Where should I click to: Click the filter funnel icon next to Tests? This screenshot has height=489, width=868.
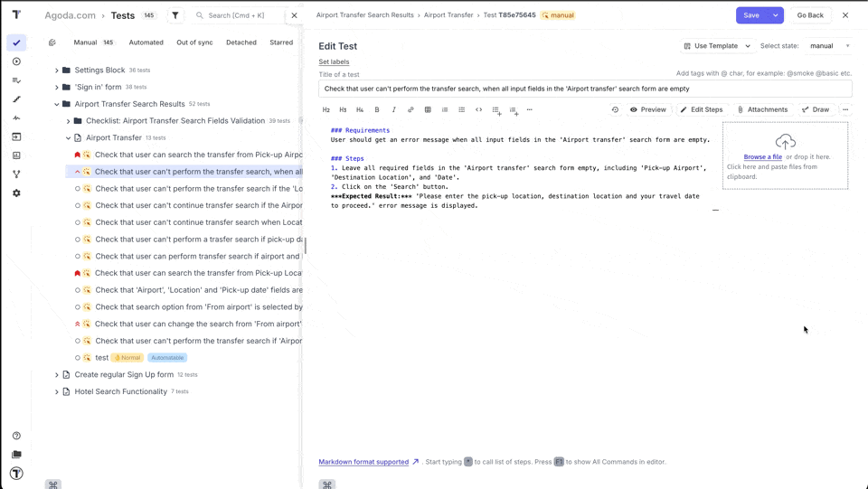[x=175, y=15]
